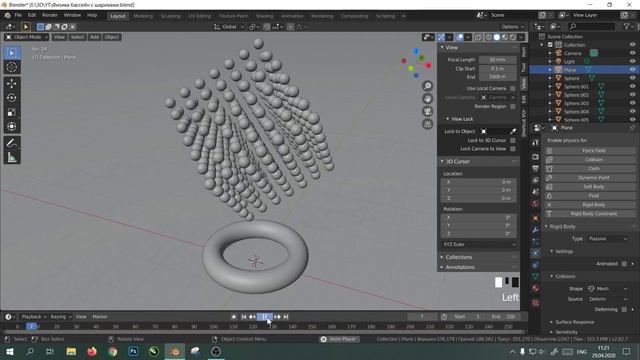
Task: Open the XYZ Euler rotation mode dropdown
Action: (479, 244)
